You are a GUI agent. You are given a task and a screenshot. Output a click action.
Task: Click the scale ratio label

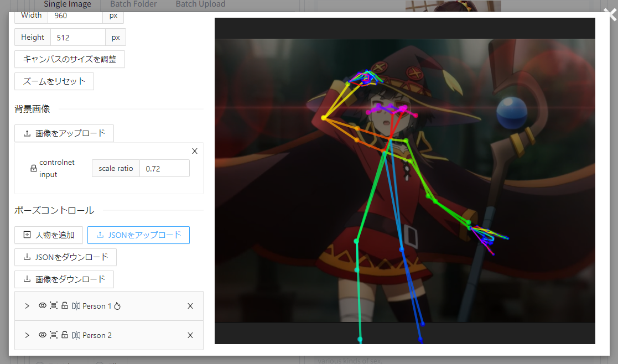point(116,169)
